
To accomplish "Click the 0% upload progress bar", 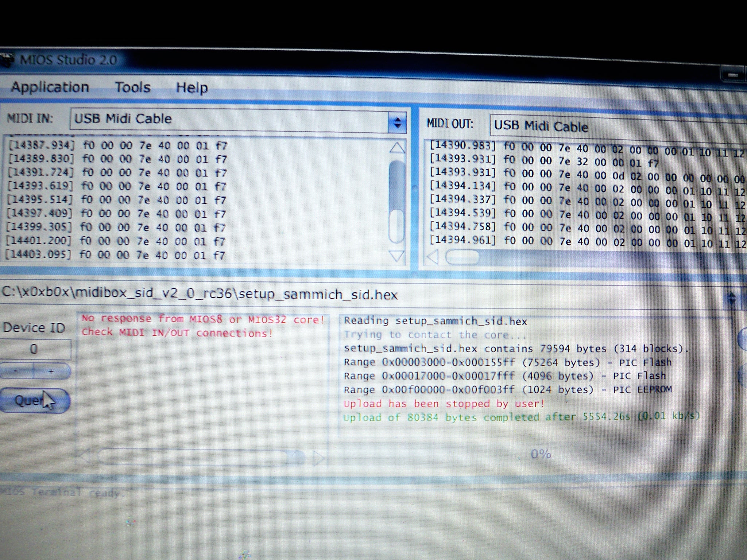I will click(540, 454).
